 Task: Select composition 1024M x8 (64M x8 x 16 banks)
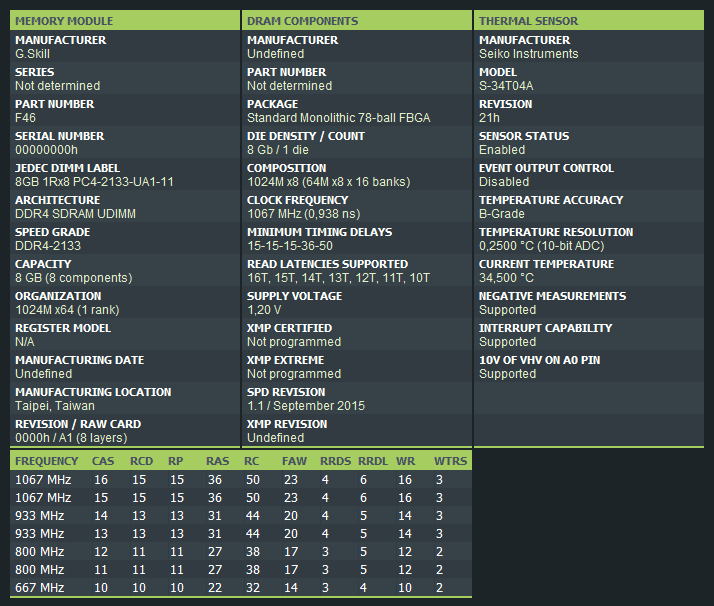pyautogui.click(x=328, y=182)
